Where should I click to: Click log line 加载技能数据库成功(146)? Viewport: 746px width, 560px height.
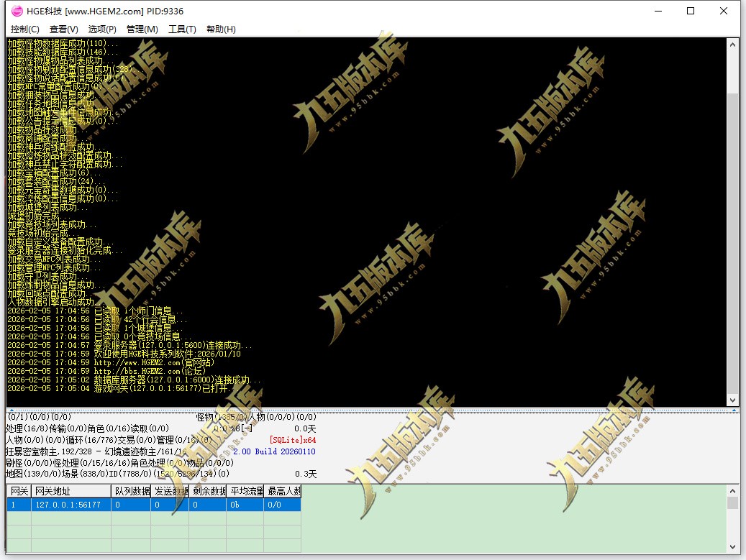(x=63, y=52)
